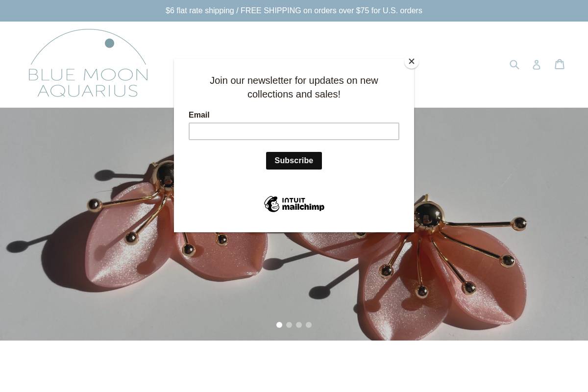Click the Intuit Mailchimp wordmark text
Viewport: 588px width, 392px height.
point(303,204)
